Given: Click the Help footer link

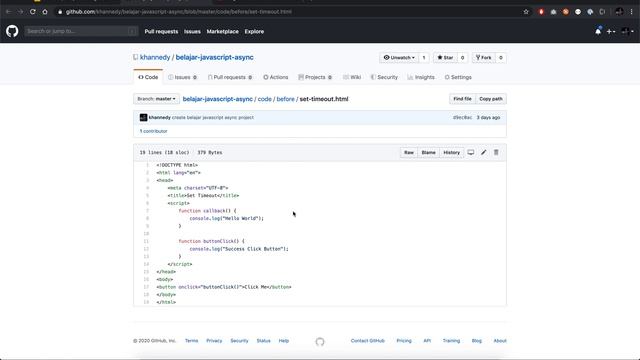Looking at the screenshot, I should (284, 340).
